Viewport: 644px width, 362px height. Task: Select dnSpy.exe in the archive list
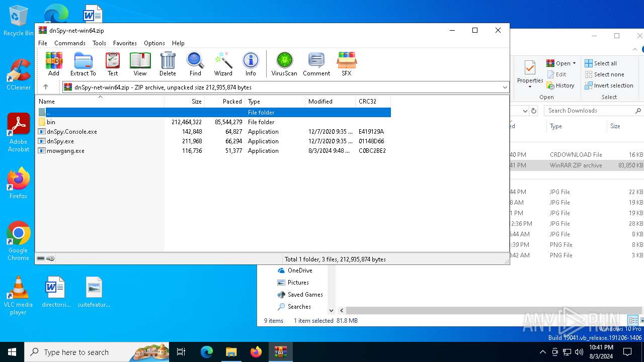point(213,141)
